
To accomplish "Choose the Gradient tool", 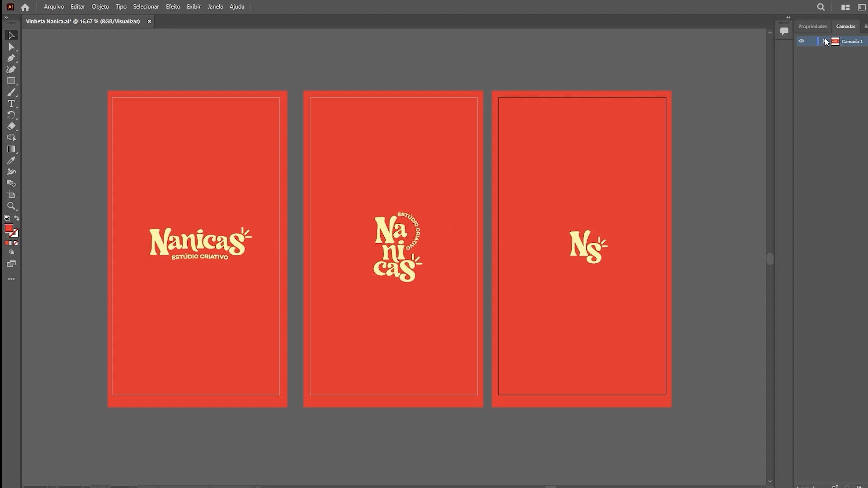I will click(x=11, y=149).
